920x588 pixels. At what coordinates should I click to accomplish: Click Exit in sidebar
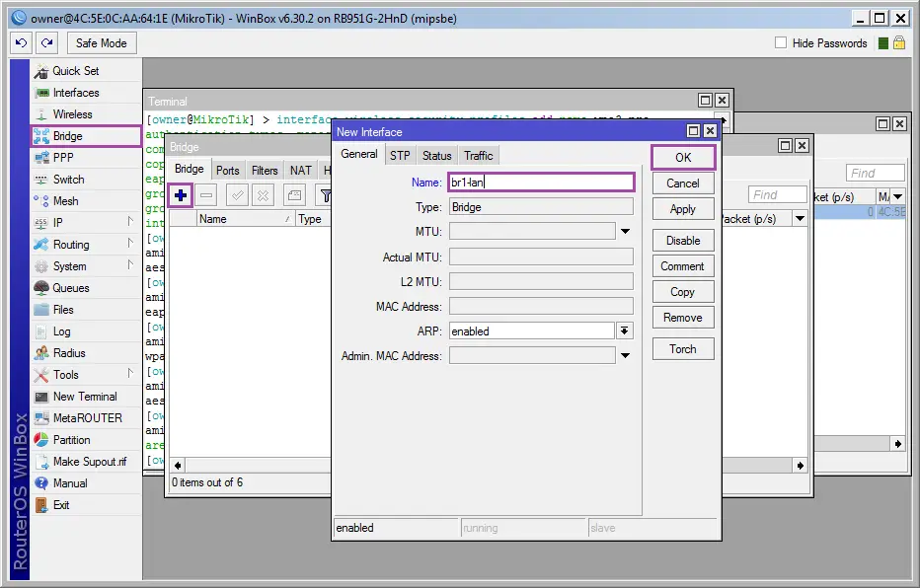(86, 505)
